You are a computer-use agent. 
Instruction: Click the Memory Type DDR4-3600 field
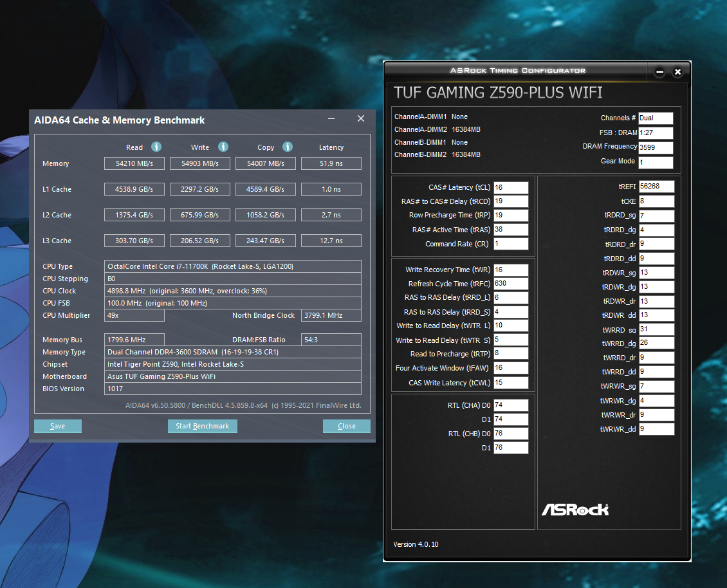pos(233,352)
